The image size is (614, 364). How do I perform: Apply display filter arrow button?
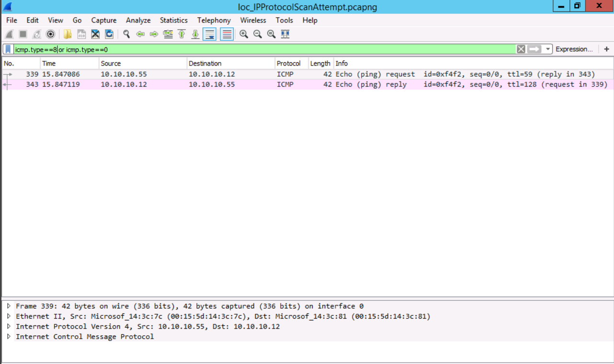pyautogui.click(x=534, y=49)
